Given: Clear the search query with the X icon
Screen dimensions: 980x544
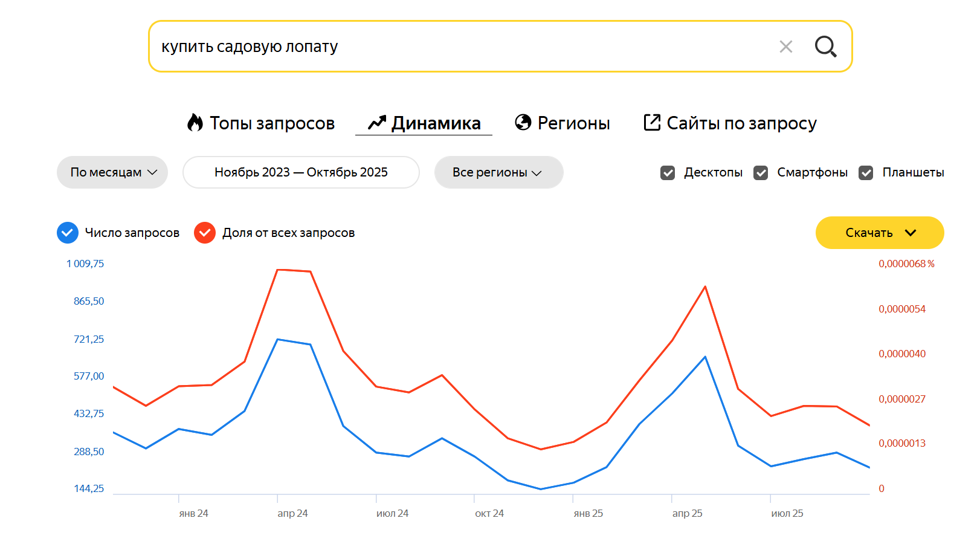Looking at the screenshot, I should (x=785, y=47).
